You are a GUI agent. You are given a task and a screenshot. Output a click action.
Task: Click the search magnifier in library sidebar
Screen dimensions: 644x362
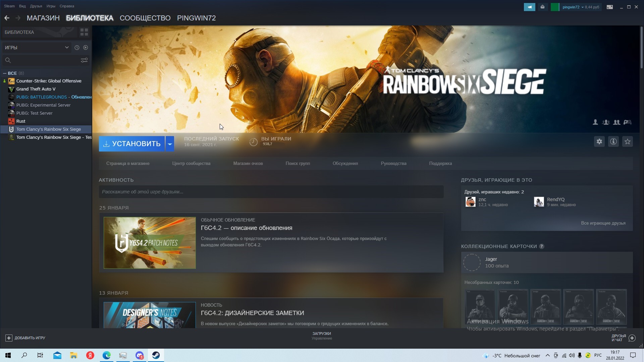click(8, 60)
